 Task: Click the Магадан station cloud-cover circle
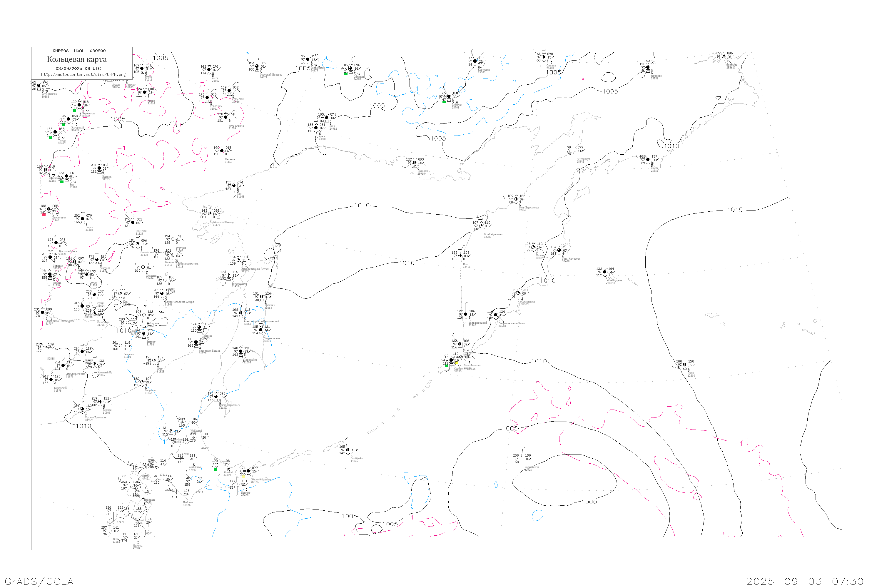(414, 163)
